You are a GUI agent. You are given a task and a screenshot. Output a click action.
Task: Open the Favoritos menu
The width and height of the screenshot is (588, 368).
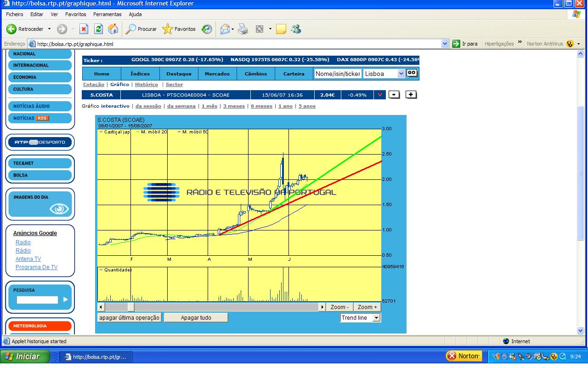point(75,14)
